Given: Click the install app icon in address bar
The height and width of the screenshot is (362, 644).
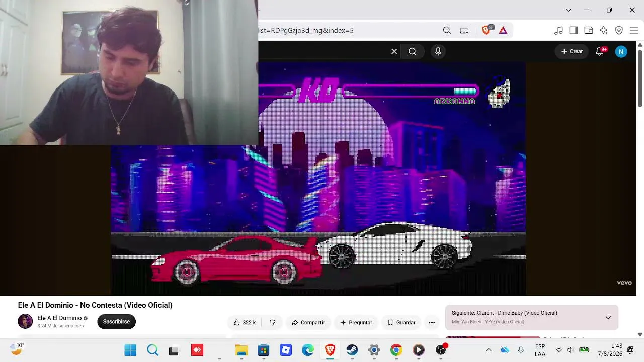Looking at the screenshot, I should coord(464,30).
